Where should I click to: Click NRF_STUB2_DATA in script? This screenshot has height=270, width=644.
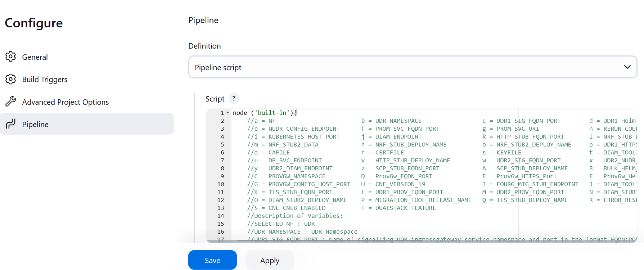[x=293, y=144]
